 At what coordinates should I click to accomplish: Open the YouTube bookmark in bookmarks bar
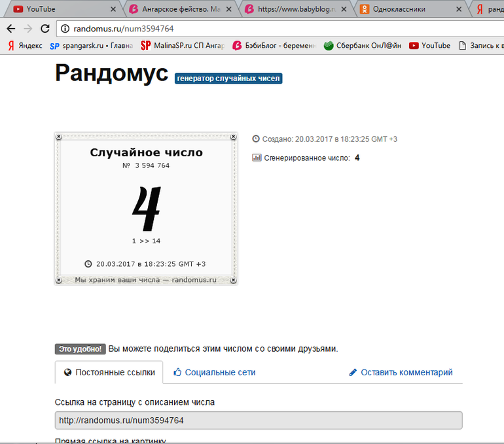point(429,46)
